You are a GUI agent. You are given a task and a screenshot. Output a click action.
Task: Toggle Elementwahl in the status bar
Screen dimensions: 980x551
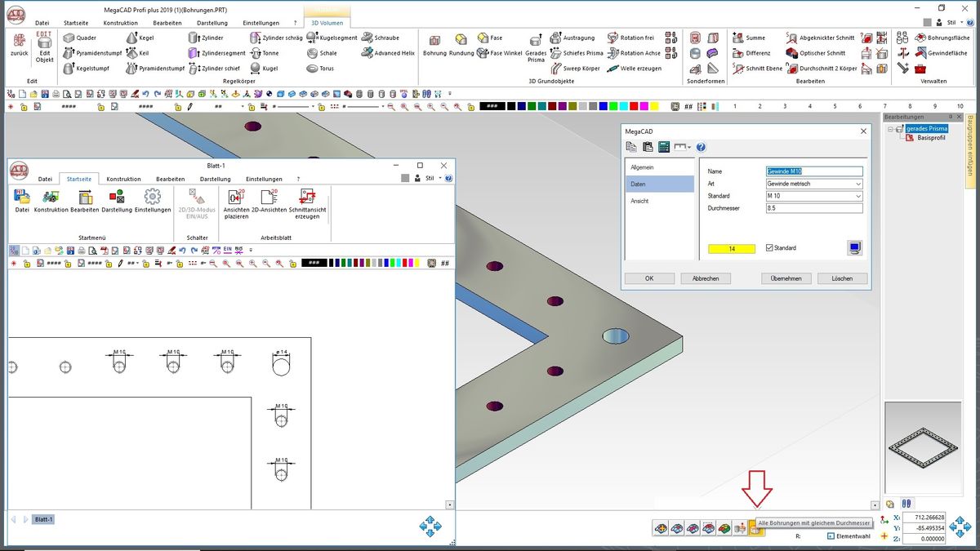coord(831,536)
